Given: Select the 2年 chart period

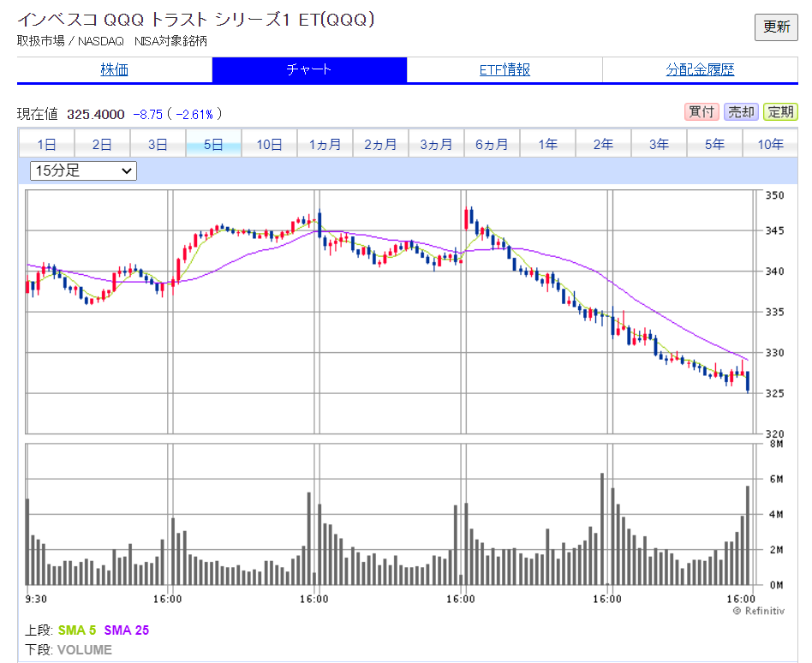Looking at the screenshot, I should pos(603,144).
